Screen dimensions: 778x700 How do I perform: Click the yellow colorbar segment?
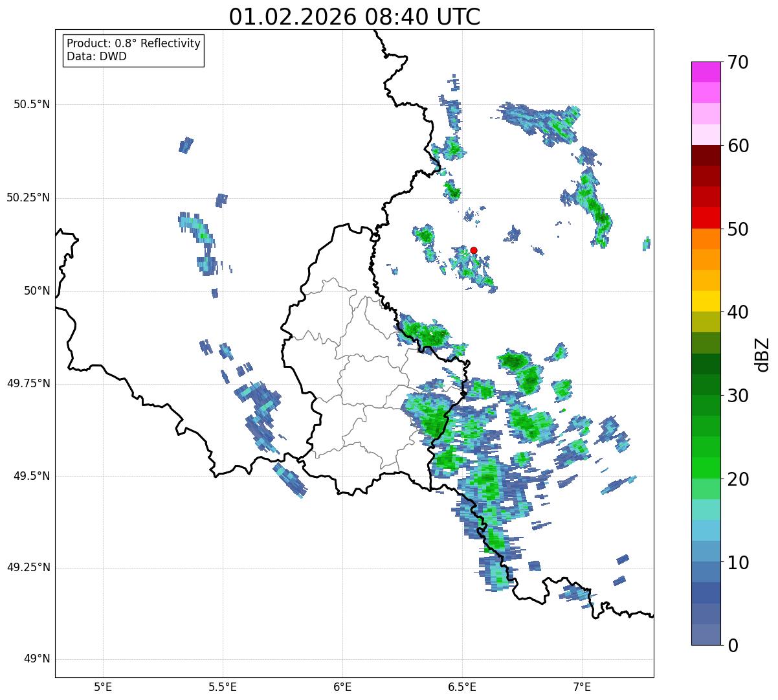706,301
